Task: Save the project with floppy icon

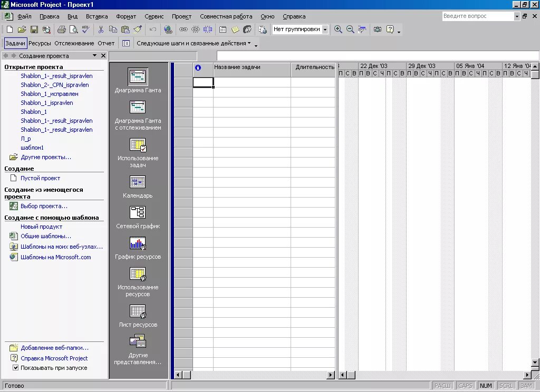Action: pyautogui.click(x=34, y=30)
